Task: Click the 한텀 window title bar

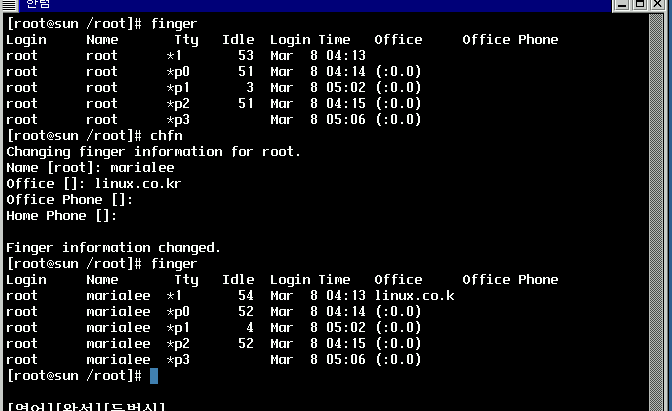Action: point(300,4)
